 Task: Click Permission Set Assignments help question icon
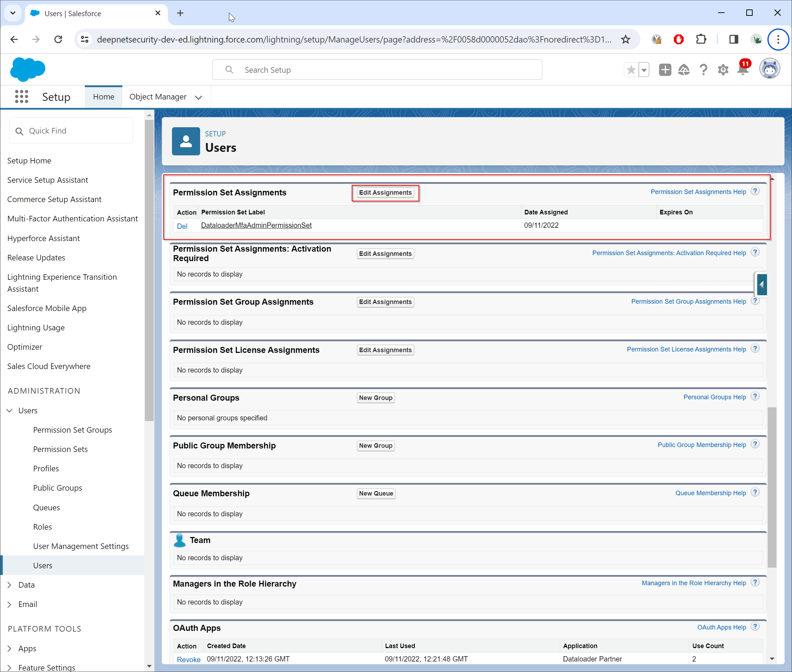(755, 191)
